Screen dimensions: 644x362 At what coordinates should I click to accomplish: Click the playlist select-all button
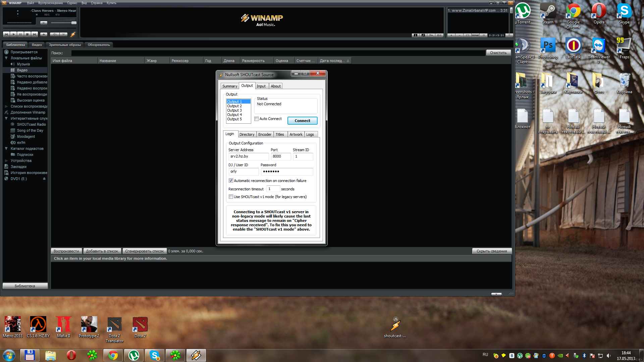coord(468,35)
